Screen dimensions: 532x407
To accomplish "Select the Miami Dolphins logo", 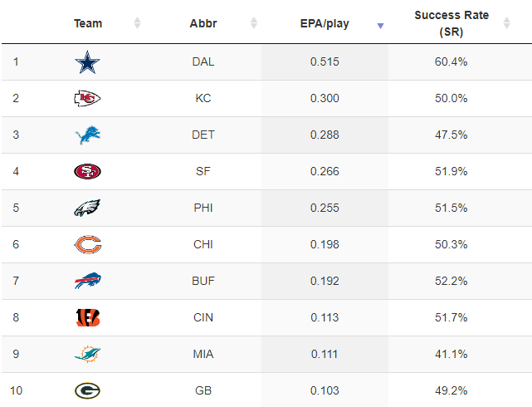I will [x=87, y=354].
